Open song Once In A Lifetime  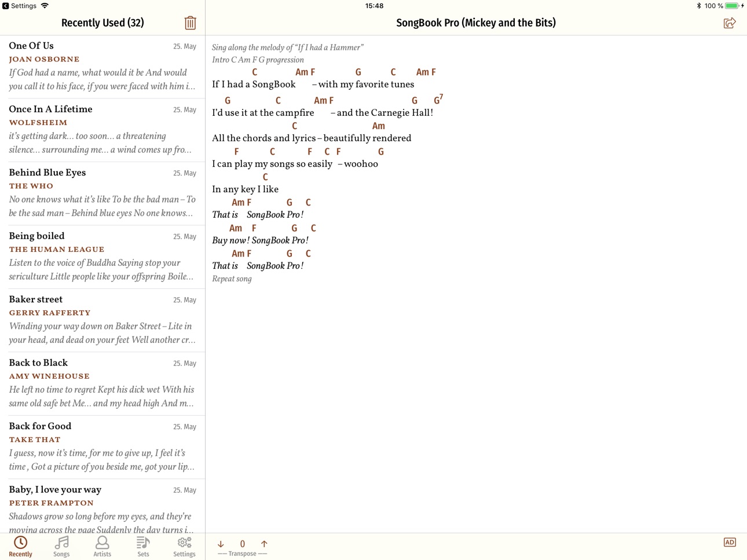coord(102,130)
